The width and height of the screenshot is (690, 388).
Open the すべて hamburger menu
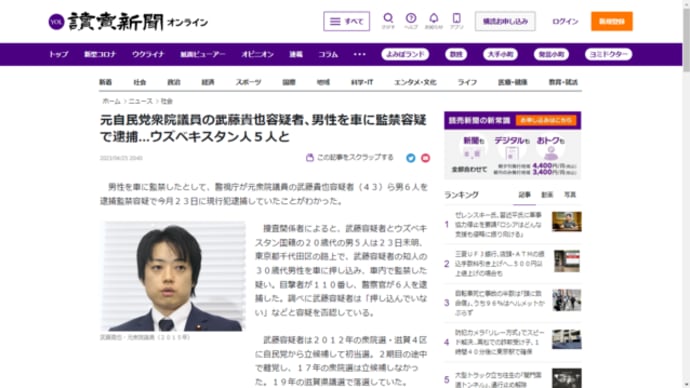(x=346, y=21)
